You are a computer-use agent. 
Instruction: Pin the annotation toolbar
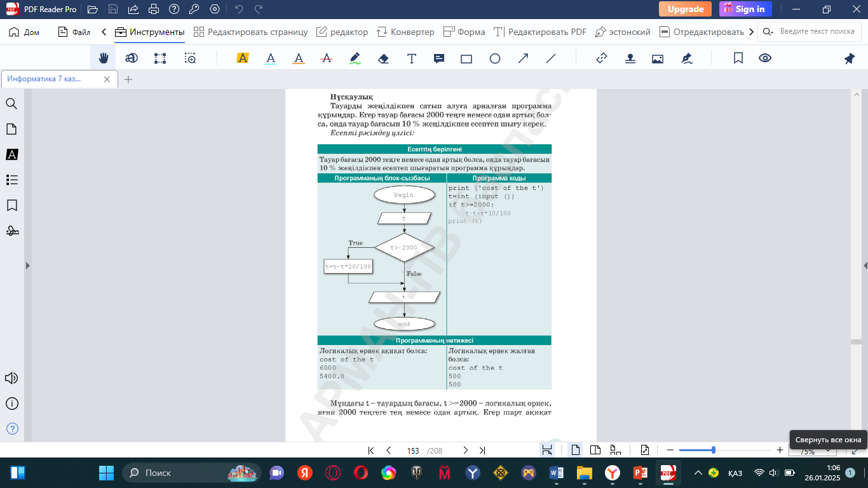850,58
